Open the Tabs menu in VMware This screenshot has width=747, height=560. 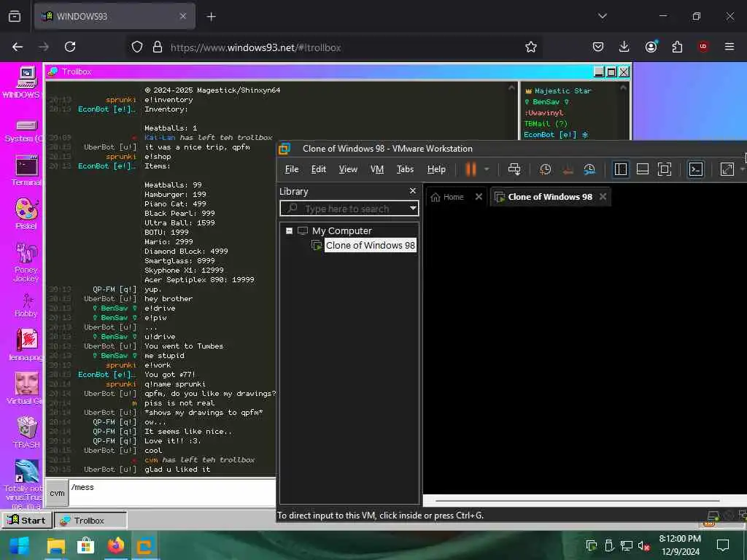pos(405,169)
